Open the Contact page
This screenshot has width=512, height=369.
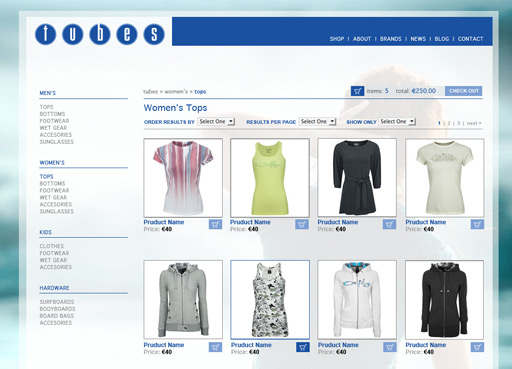pos(470,39)
